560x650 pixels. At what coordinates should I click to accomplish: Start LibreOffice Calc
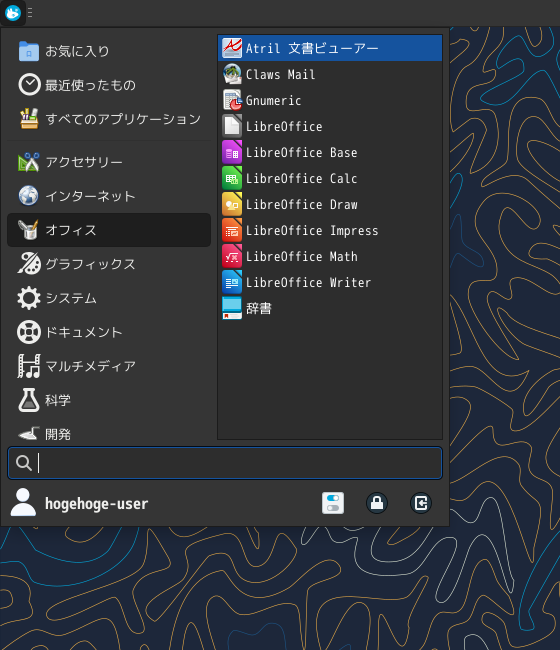330,179
